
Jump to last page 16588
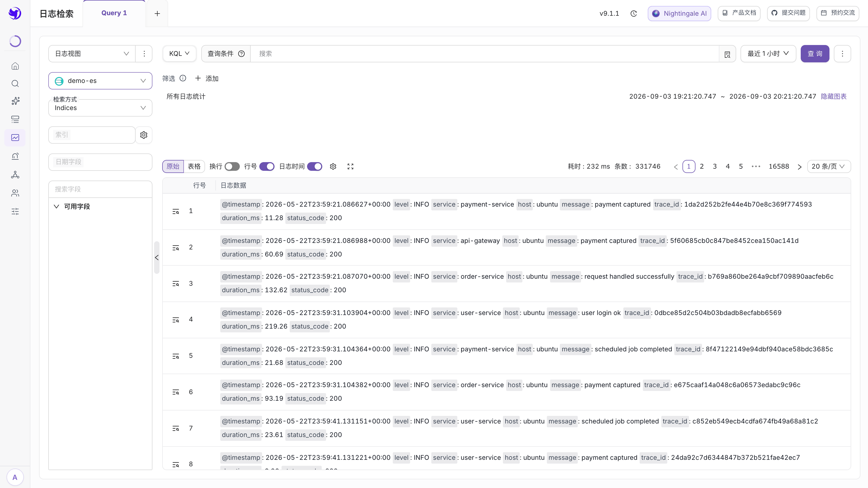[x=779, y=166]
